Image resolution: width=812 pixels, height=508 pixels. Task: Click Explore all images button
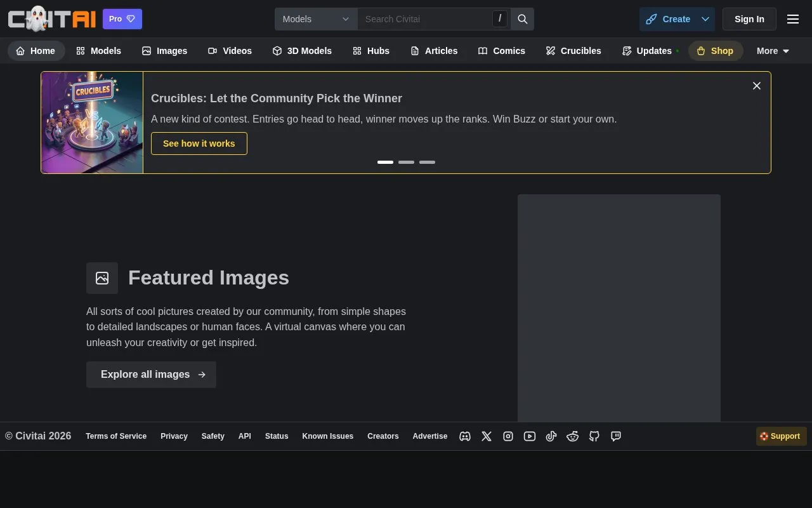pyautogui.click(x=151, y=375)
